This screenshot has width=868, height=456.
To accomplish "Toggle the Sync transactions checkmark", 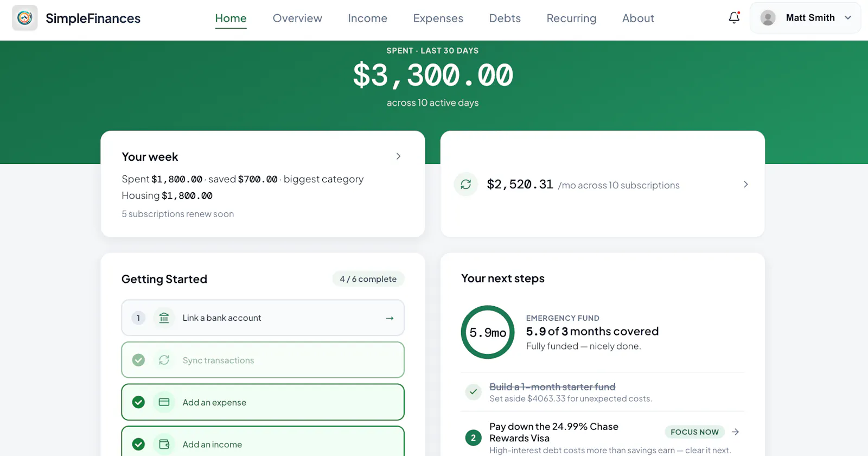I will (x=138, y=360).
